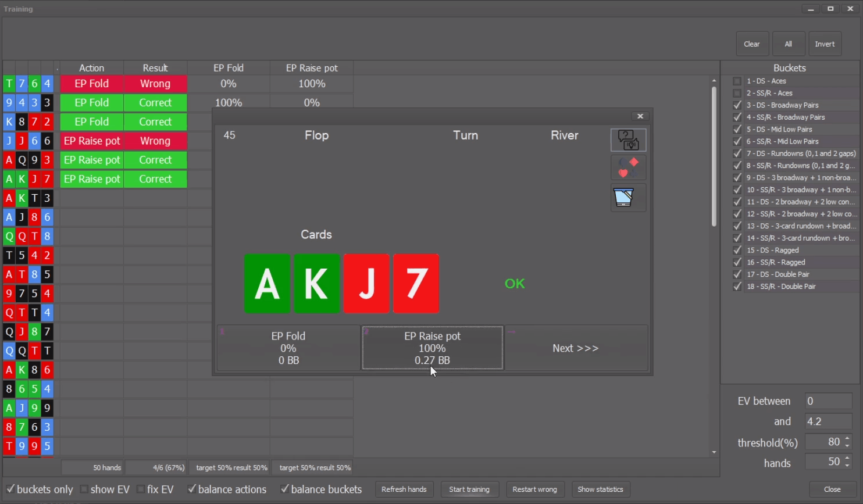
Task: Uncheck bucket 16 - SS/R - Ragged
Action: [737, 262]
